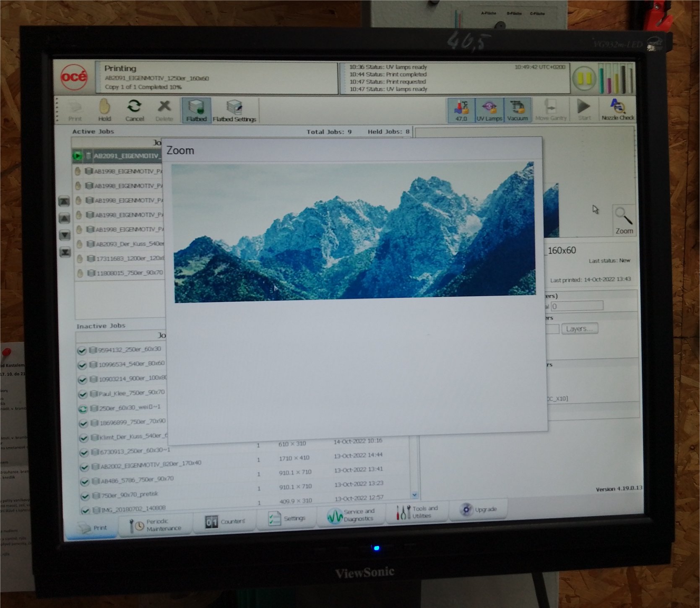Toggle the Vacuum button
This screenshot has height=608, width=700.
coord(517,110)
